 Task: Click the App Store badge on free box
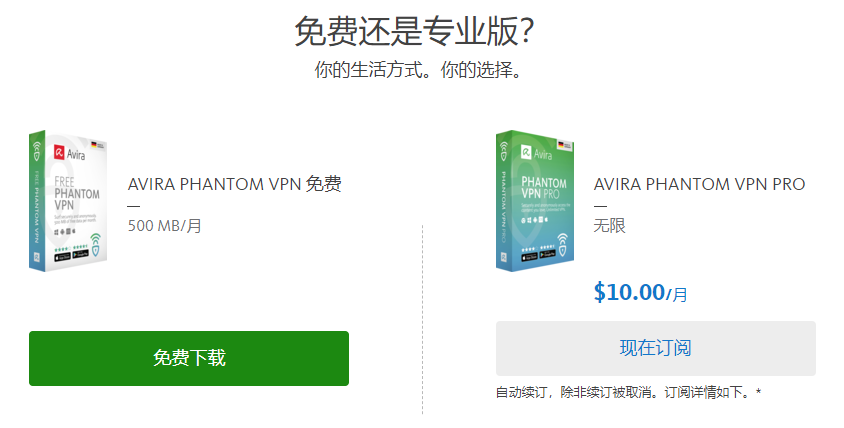pos(62,257)
